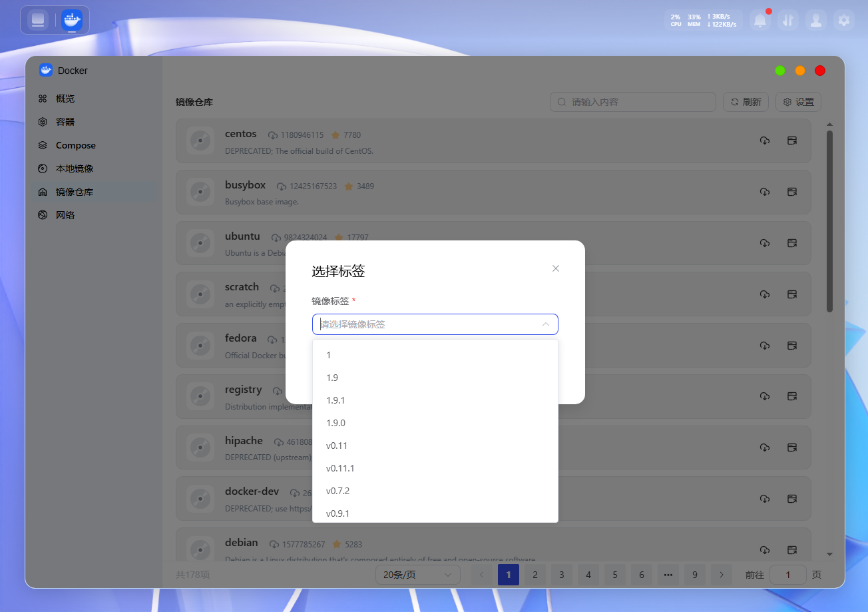
Task: Open 本地镜像 in the sidebar
Action: [x=93, y=168]
